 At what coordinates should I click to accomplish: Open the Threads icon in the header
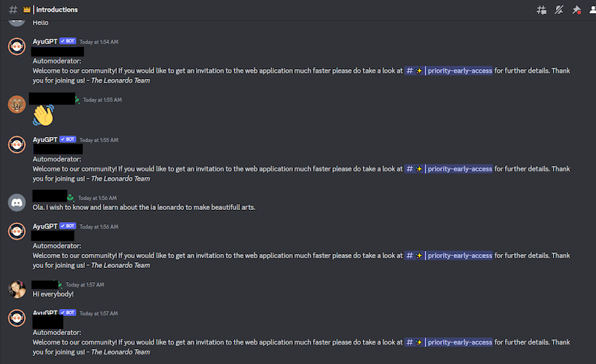coord(542,10)
